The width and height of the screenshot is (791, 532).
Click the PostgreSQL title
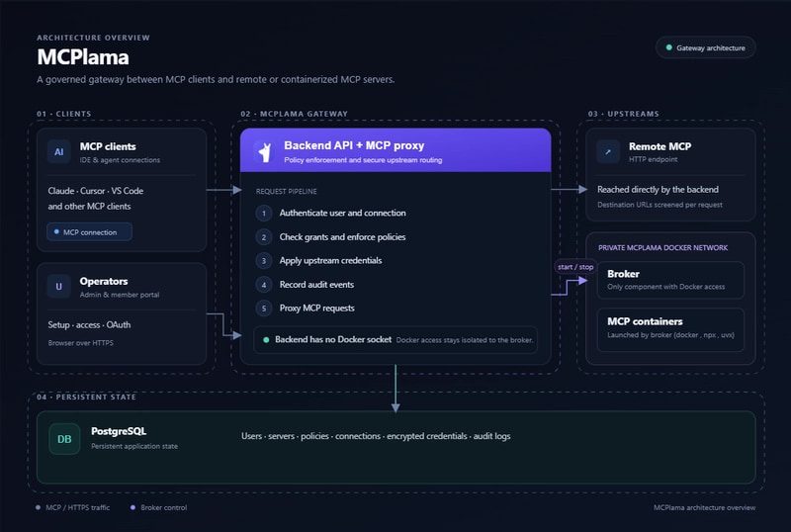[x=119, y=431]
